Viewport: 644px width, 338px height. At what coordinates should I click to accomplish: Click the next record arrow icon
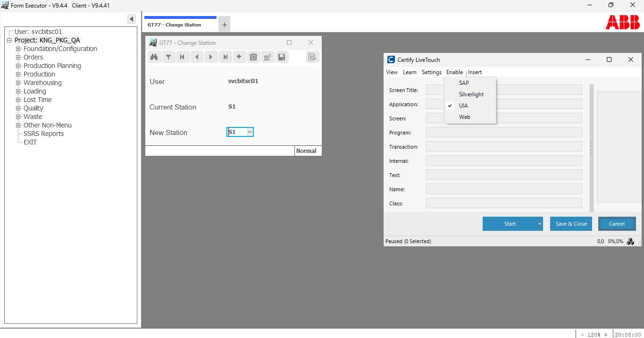tap(211, 57)
